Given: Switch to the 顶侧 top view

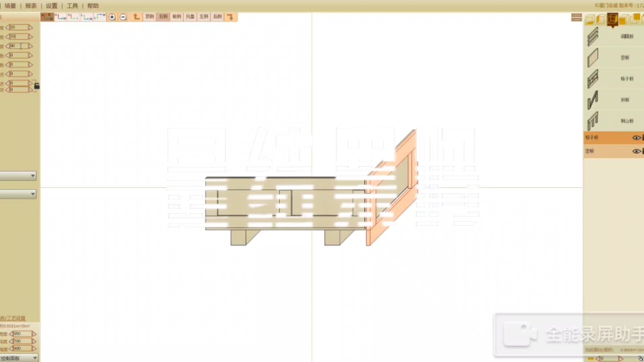Looking at the screenshot, I should (149, 17).
